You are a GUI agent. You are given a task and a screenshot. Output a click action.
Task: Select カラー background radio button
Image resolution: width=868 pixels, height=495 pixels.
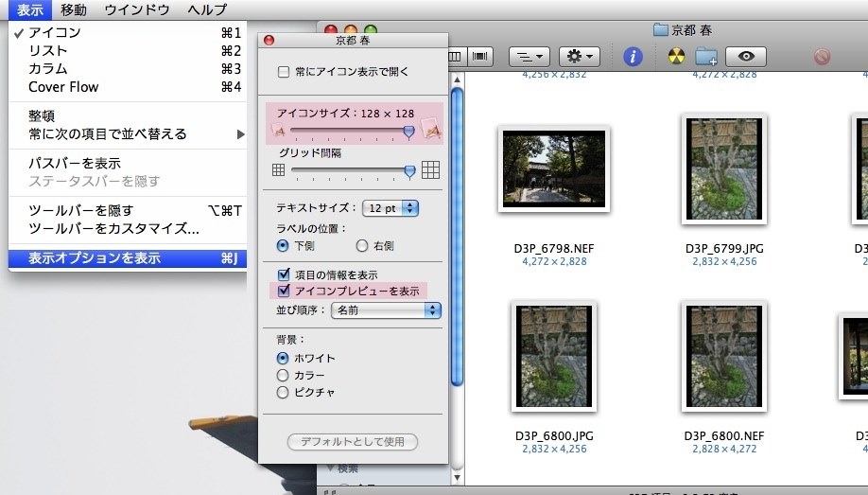tap(283, 375)
